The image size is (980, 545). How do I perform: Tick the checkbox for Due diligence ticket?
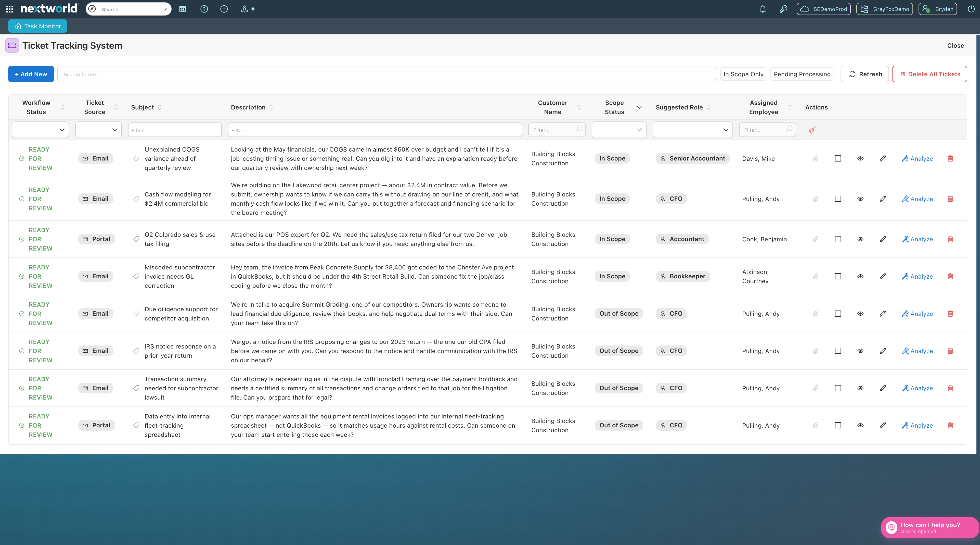(838, 314)
